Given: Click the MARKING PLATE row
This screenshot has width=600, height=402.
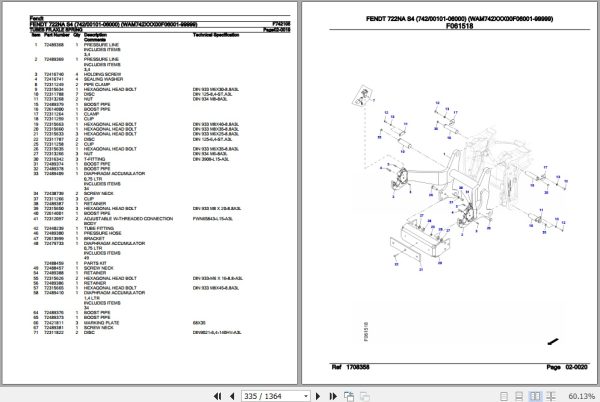Looking at the screenshot, I should [119, 323].
